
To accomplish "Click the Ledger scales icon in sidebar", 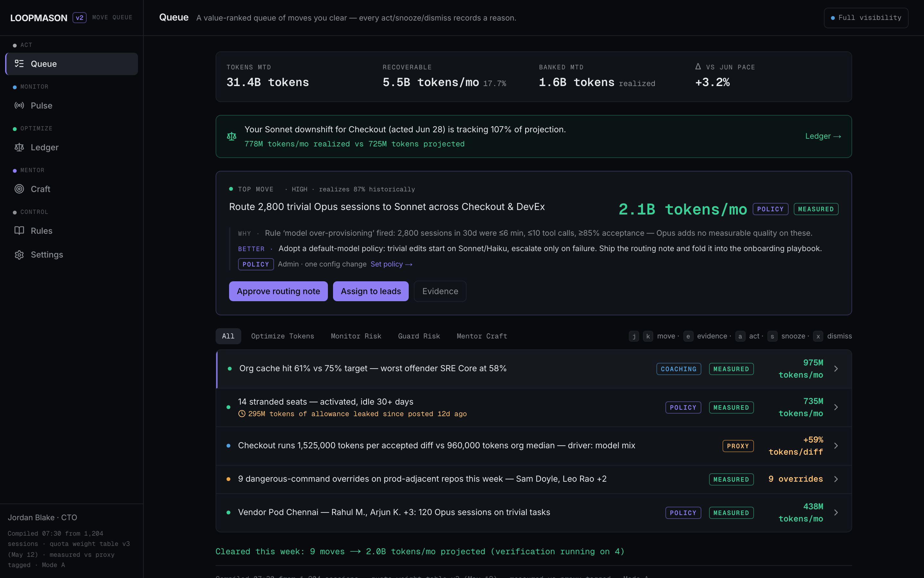I will 19,147.
